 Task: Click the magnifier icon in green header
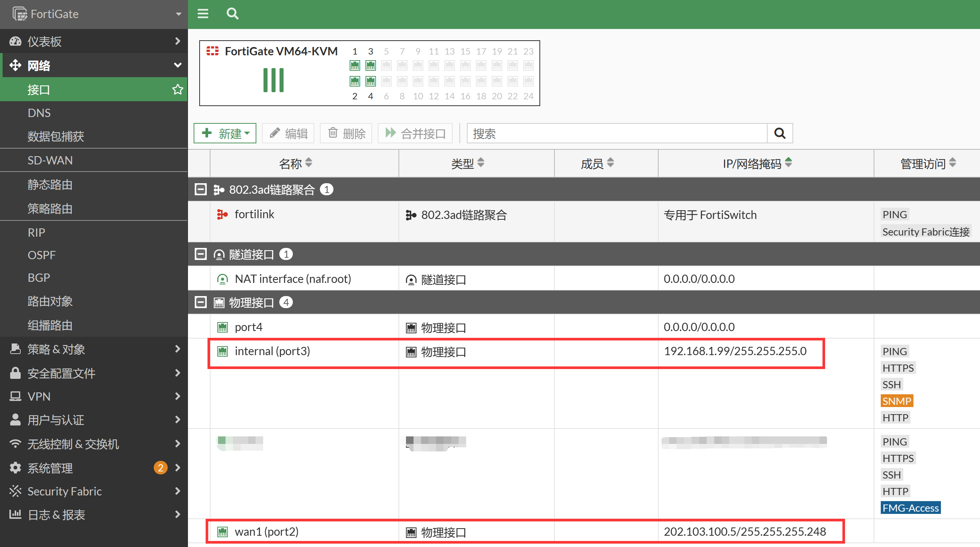click(x=232, y=14)
